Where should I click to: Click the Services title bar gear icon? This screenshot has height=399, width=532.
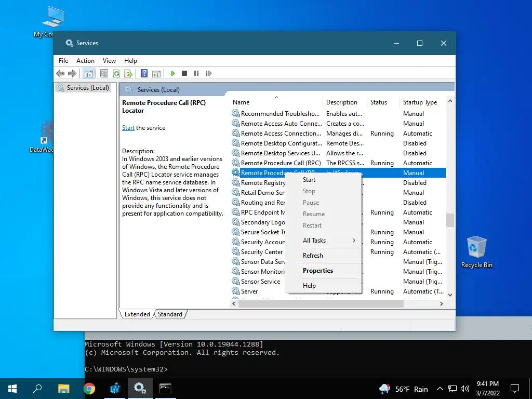(69, 43)
